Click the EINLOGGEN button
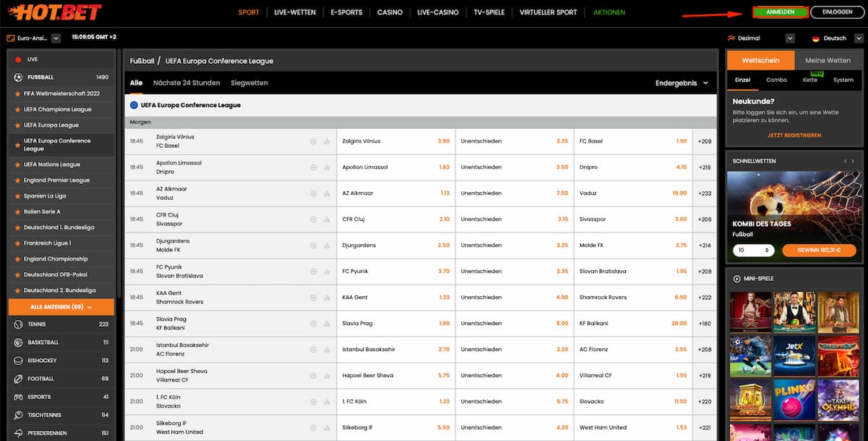Image resolution: width=868 pixels, height=441 pixels. pos(837,12)
